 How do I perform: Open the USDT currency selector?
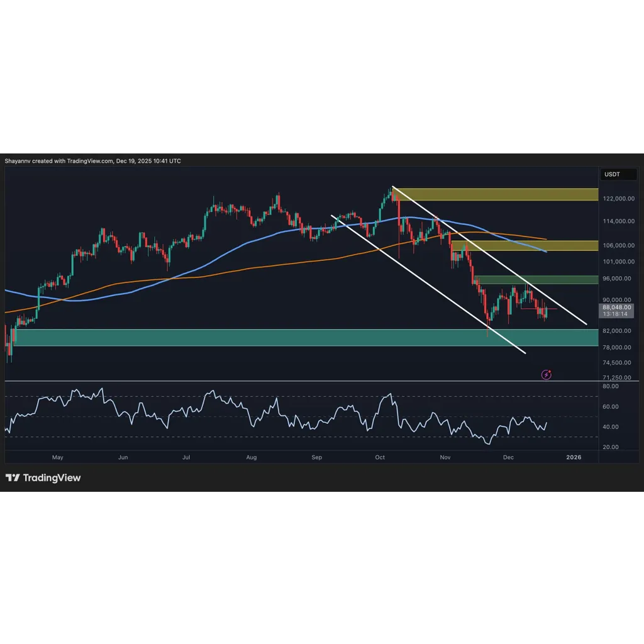click(618, 174)
